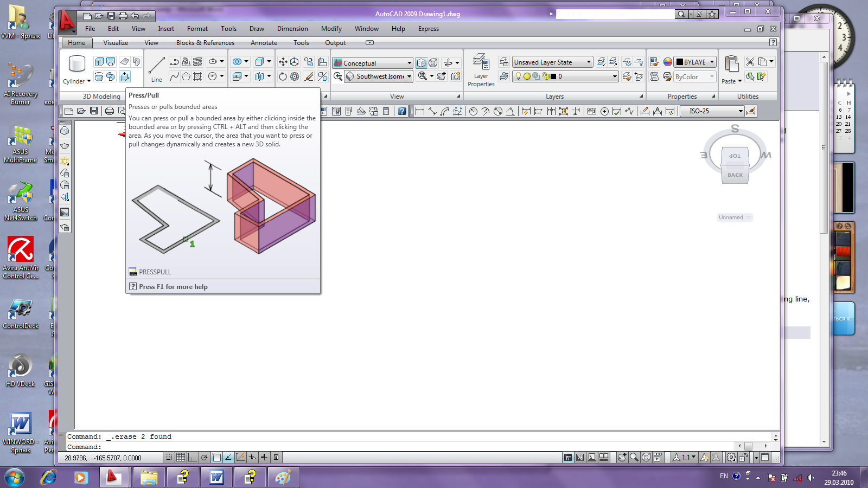Click the black BYLAYER color swatch
This screenshot has width=868, height=488.
pyautogui.click(x=679, y=62)
